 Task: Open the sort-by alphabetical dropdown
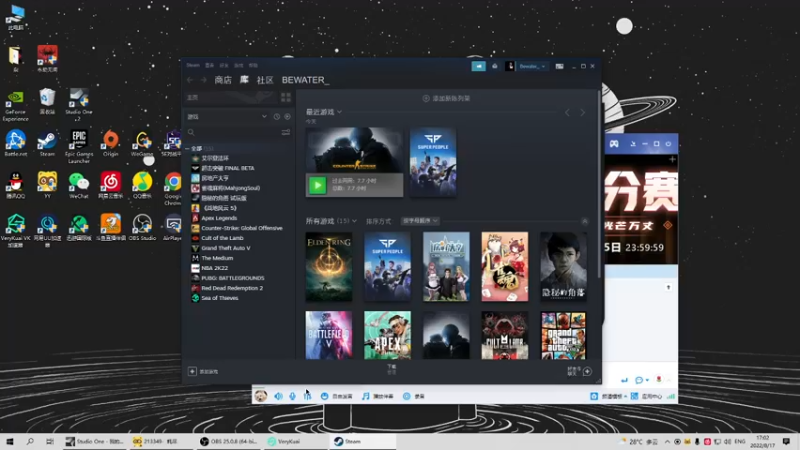pyautogui.click(x=420, y=221)
